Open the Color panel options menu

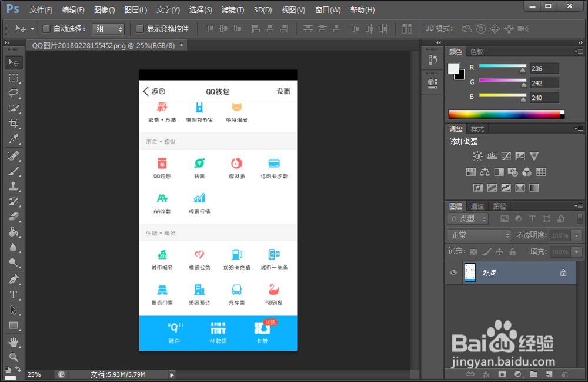[x=579, y=51]
